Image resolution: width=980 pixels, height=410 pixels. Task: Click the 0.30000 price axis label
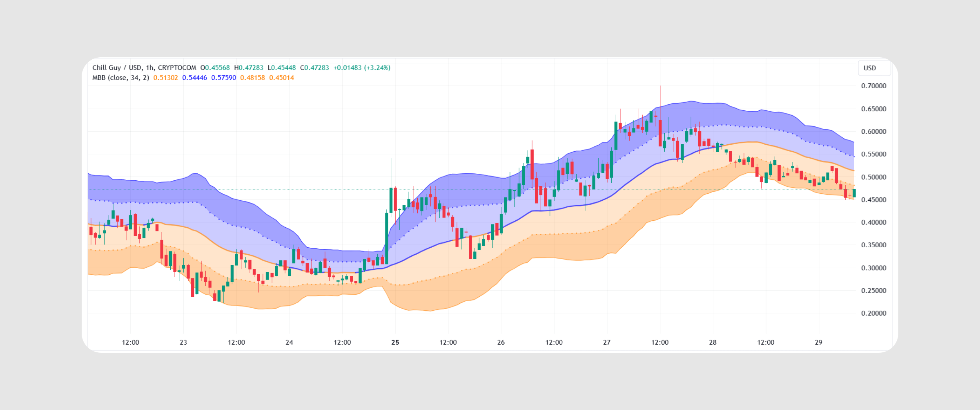click(x=874, y=268)
